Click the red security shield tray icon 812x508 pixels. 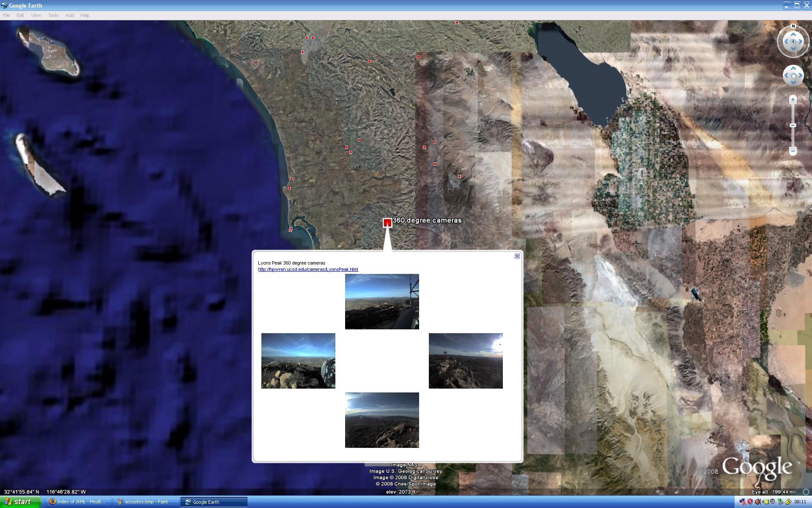point(750,502)
